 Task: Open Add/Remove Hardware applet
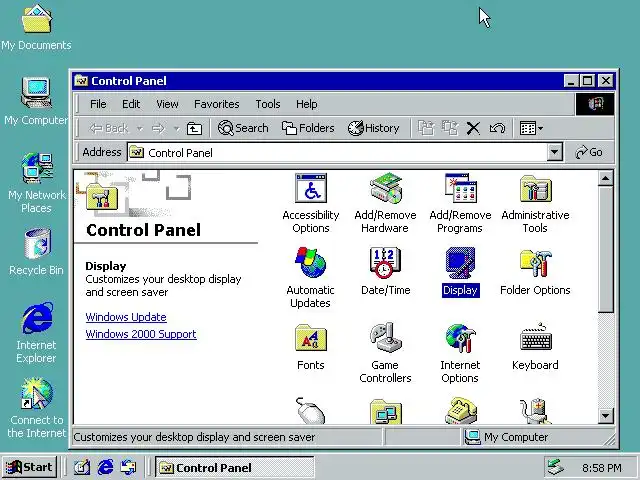point(385,203)
